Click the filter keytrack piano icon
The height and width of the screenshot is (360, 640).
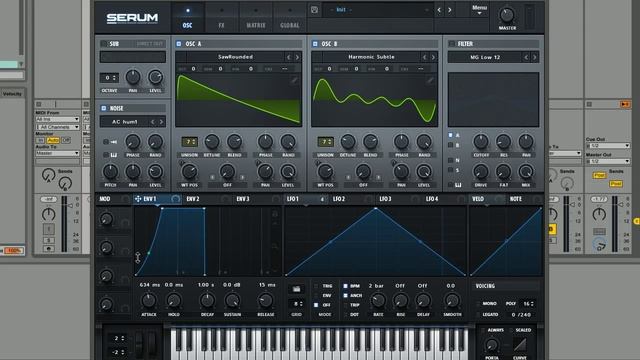click(x=458, y=185)
